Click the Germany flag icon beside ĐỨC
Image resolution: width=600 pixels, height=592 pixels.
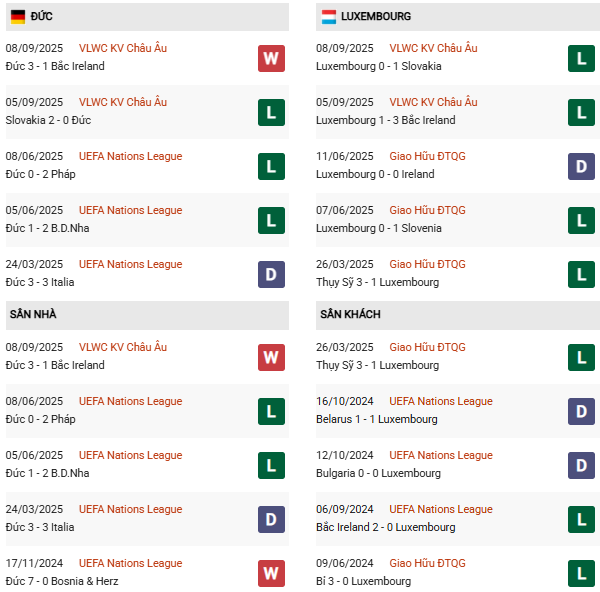tap(17, 17)
